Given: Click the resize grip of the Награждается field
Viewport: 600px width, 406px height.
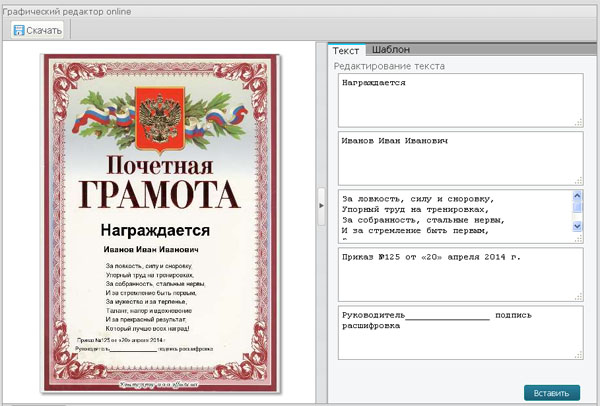Looking at the screenshot, I should tap(579, 123).
